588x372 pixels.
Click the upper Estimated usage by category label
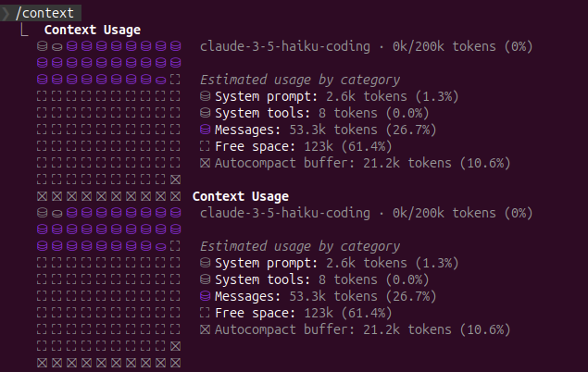(x=300, y=80)
